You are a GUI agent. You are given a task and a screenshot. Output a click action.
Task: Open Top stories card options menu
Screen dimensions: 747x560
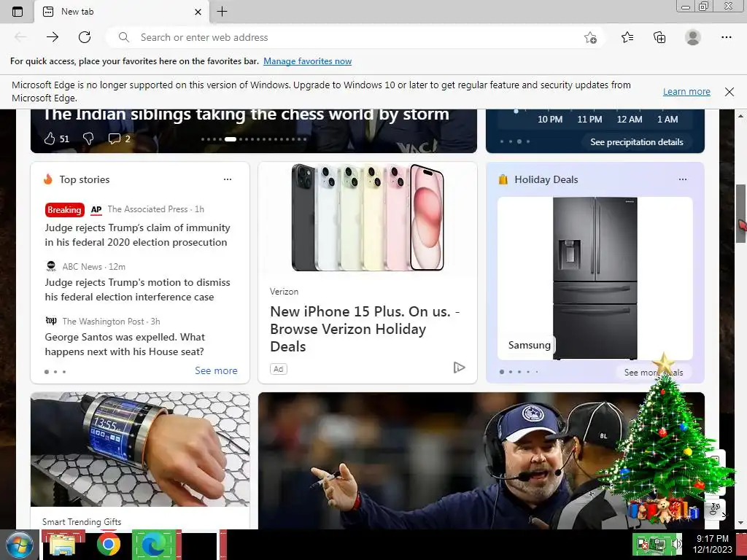pos(228,179)
